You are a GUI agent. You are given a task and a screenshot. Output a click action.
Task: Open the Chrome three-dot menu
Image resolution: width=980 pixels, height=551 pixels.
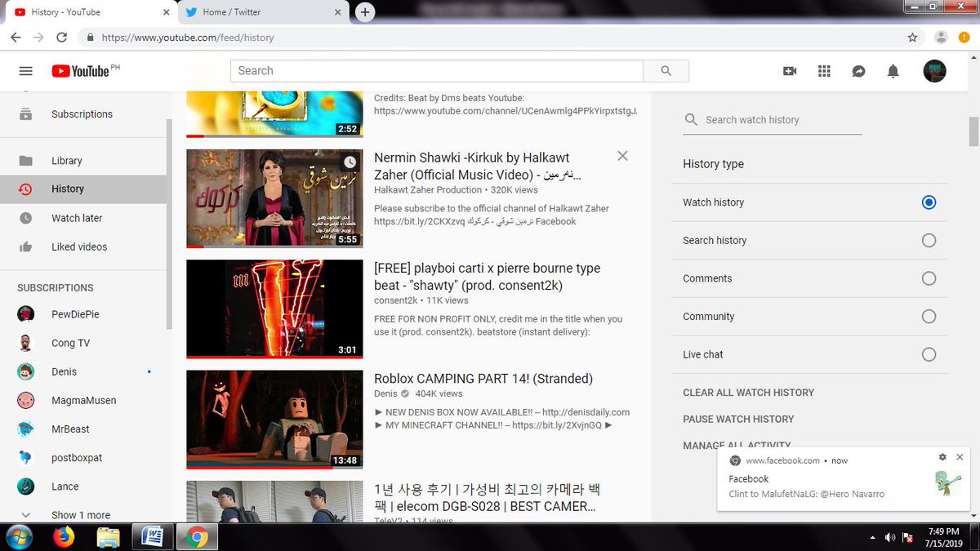964,38
